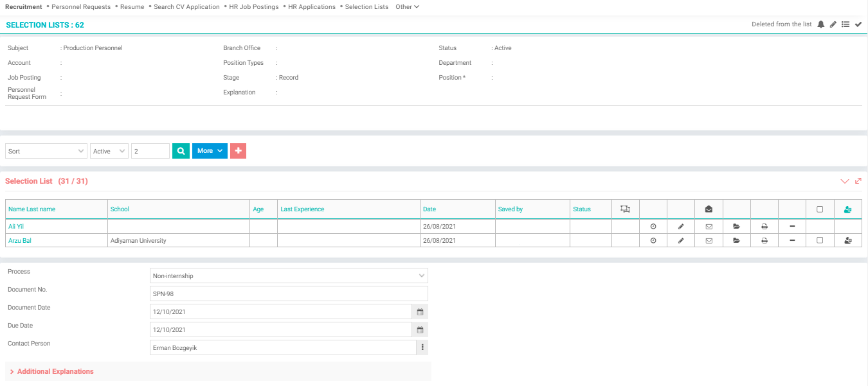The height and width of the screenshot is (386, 868).
Task: Click the clock icon in Arzu Bal's row
Action: click(x=653, y=240)
